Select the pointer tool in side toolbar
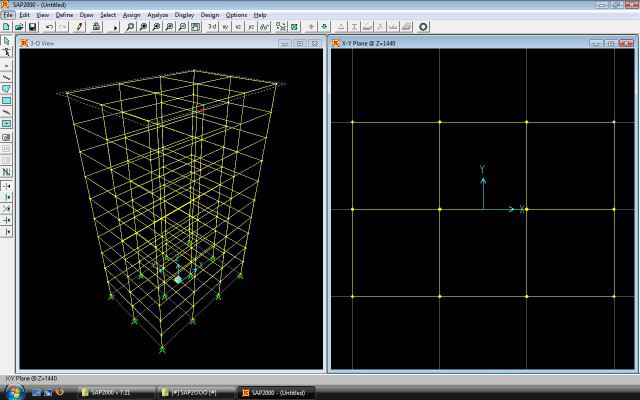The width and height of the screenshot is (640, 400). (7, 40)
